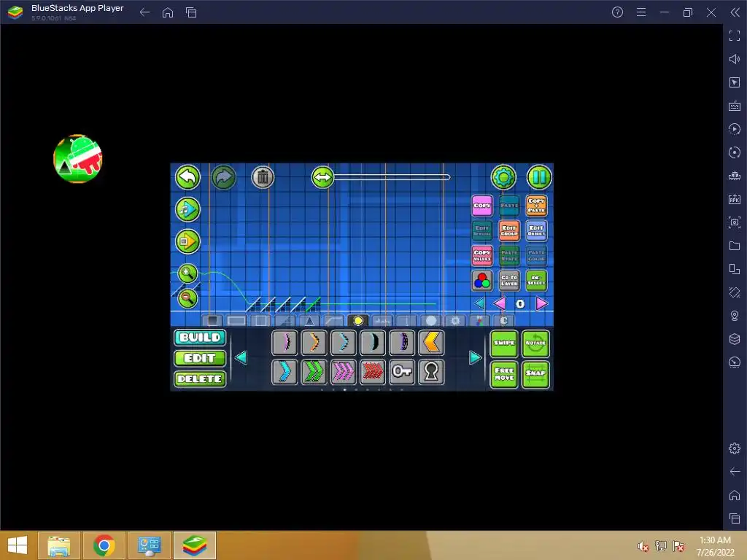The width and height of the screenshot is (747, 560).
Task: Open editor settings gear button
Action: [503, 177]
